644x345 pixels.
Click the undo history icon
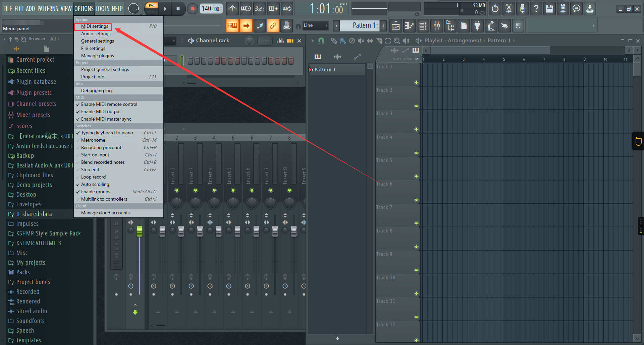click(495, 9)
